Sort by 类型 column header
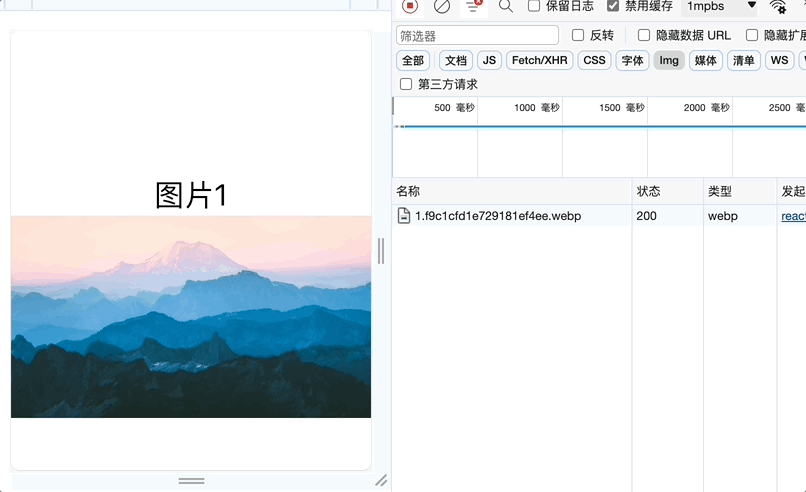The image size is (806, 492). point(739,191)
